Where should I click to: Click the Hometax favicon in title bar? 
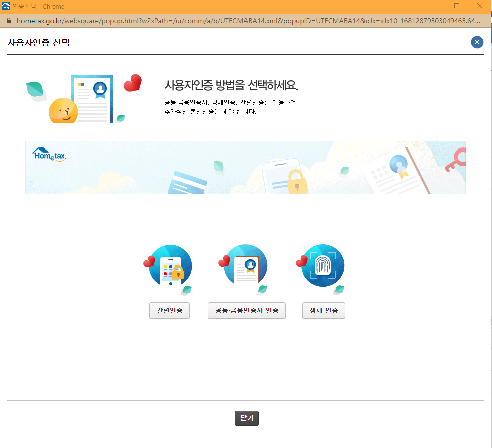click(6, 6)
